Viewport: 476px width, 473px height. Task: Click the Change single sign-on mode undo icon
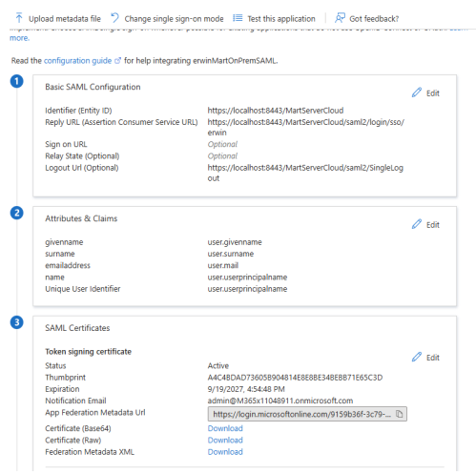pos(115,18)
